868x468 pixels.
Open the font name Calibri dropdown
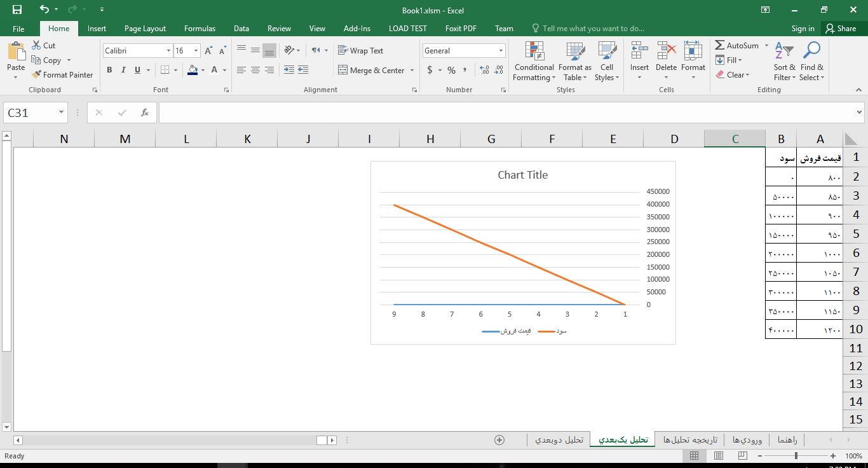(168, 51)
